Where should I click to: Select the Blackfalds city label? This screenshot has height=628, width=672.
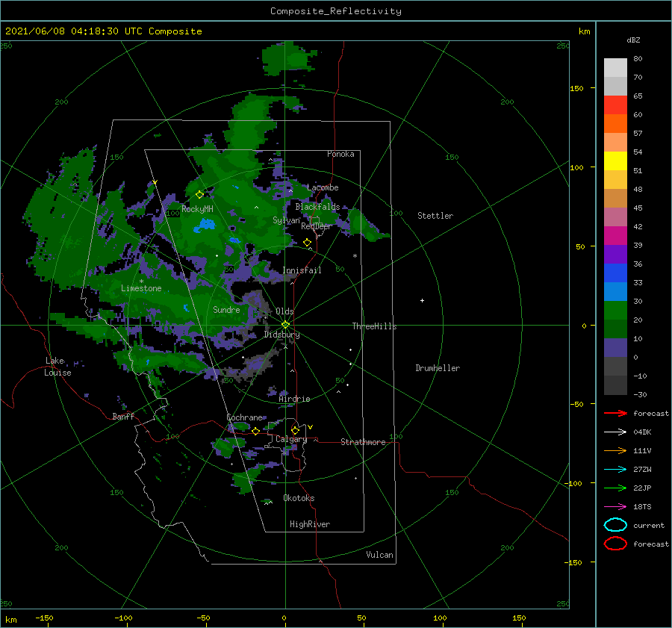coord(317,207)
